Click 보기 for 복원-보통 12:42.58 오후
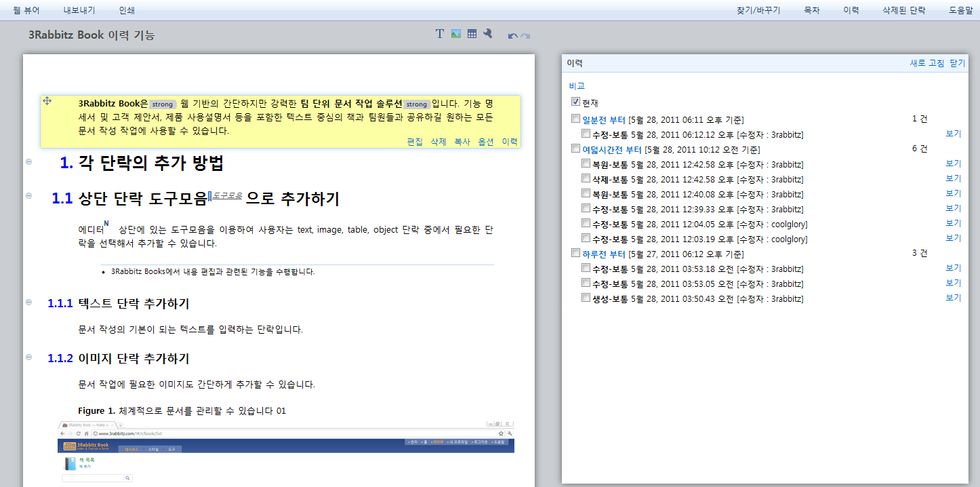The image size is (980, 487). 954,163
